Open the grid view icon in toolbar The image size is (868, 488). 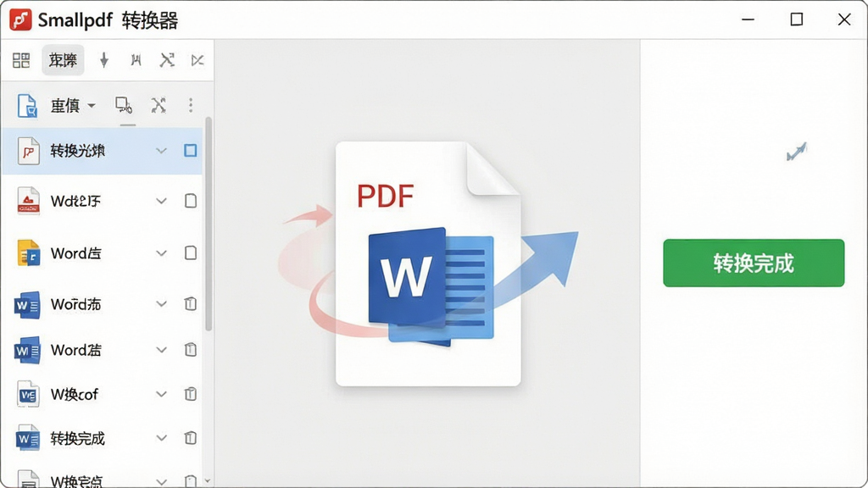21,60
